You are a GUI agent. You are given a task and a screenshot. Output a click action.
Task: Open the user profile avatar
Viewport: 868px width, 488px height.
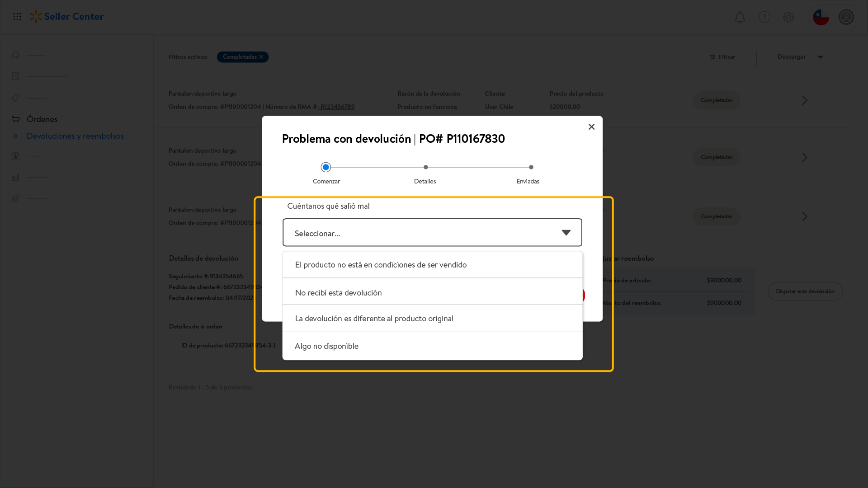pyautogui.click(x=846, y=17)
